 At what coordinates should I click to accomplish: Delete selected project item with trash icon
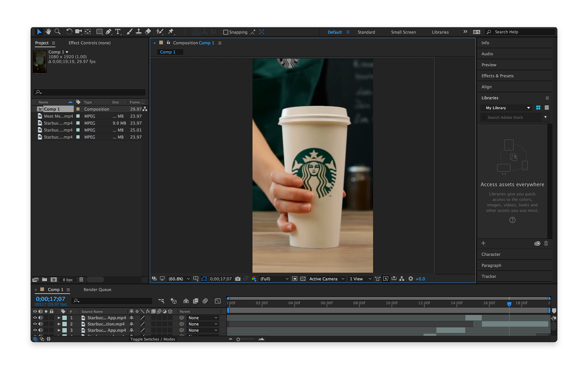(81, 280)
